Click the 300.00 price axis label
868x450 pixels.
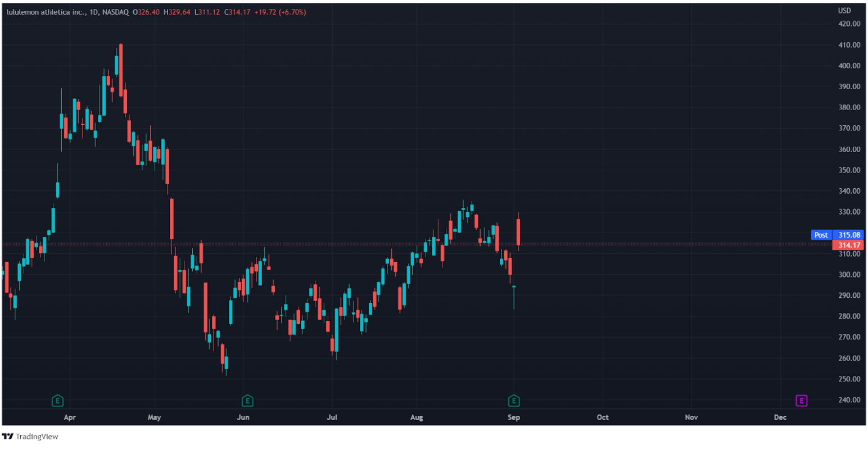pos(849,275)
